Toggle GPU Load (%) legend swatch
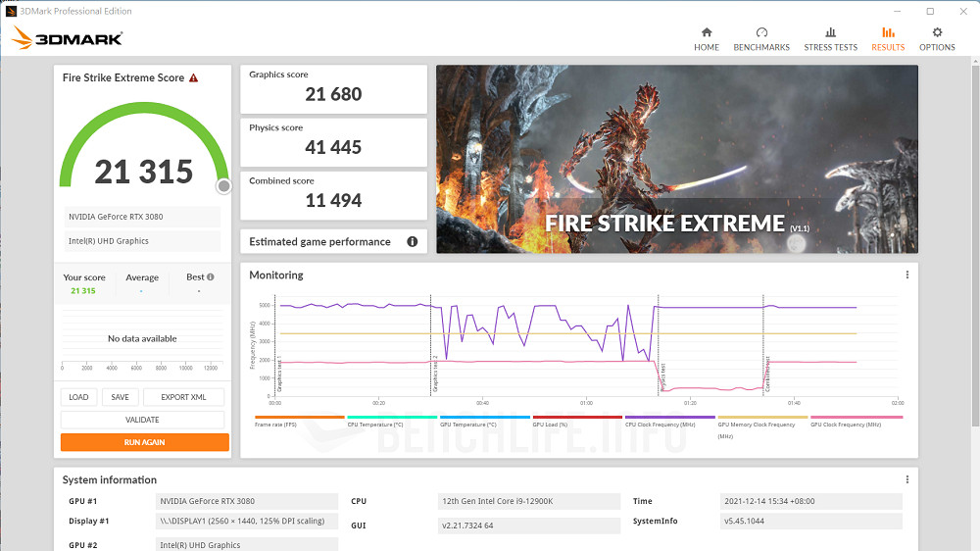 click(577, 417)
